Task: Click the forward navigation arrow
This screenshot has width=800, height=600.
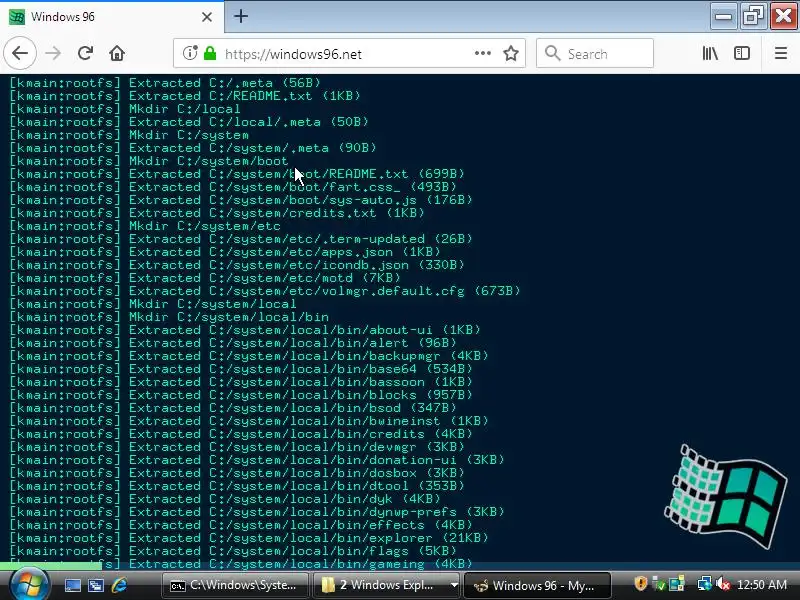Action: (x=53, y=53)
